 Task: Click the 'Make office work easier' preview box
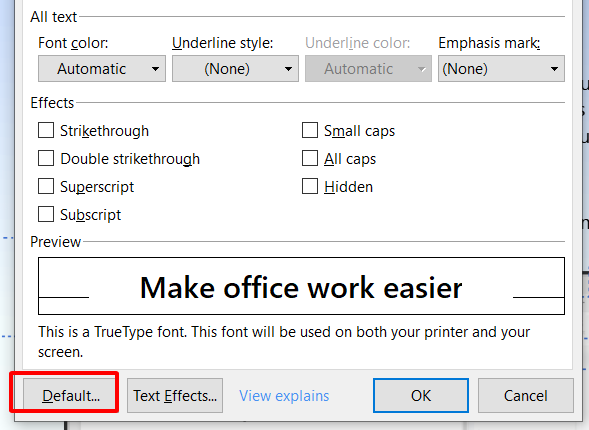pos(301,286)
